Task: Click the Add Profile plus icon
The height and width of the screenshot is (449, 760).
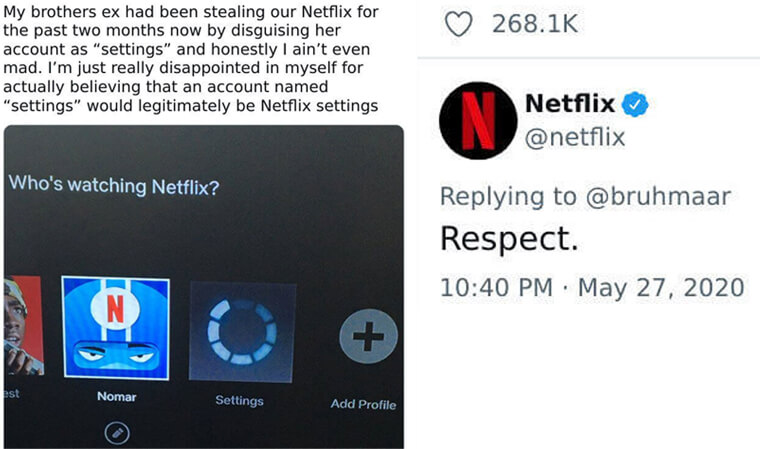Action: (x=368, y=336)
